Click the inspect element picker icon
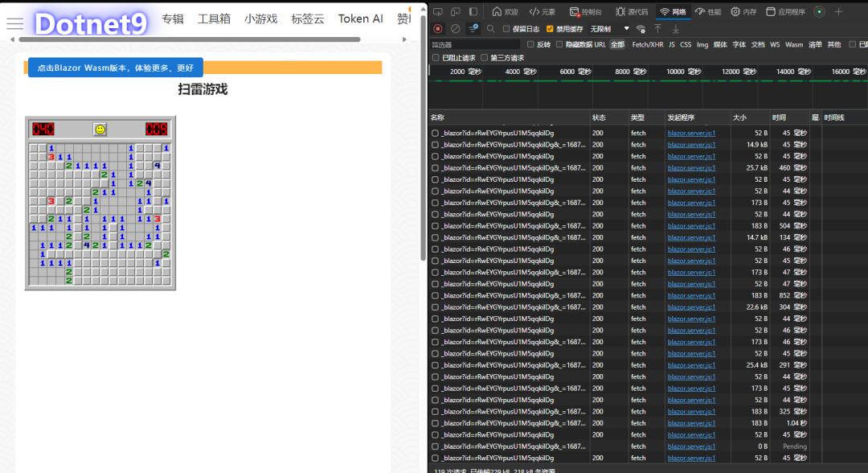Image resolution: width=868 pixels, height=473 pixels. pos(438,11)
